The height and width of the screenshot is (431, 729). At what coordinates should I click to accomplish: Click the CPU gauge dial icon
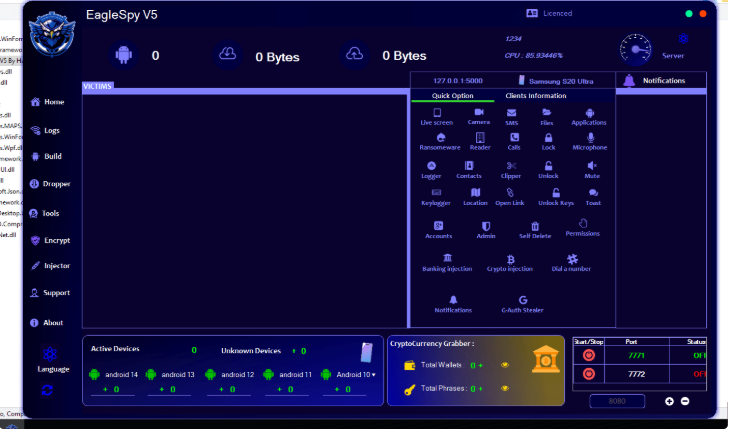(636, 49)
